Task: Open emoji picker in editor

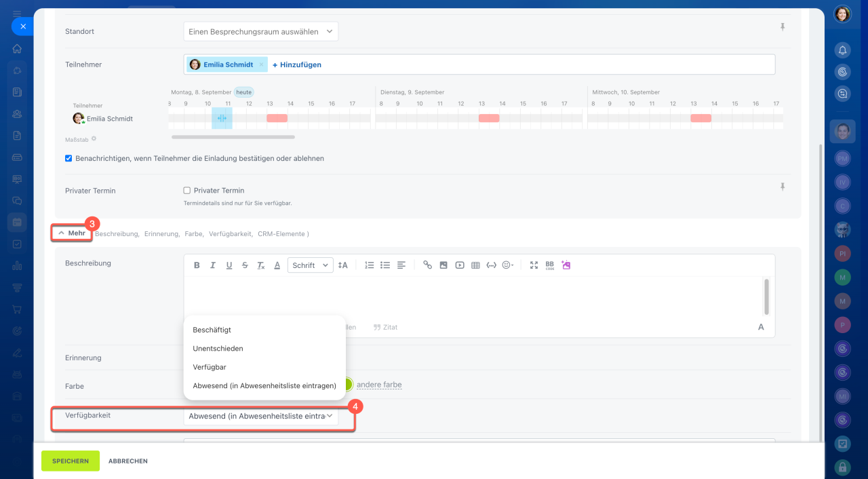Action: [x=508, y=265]
